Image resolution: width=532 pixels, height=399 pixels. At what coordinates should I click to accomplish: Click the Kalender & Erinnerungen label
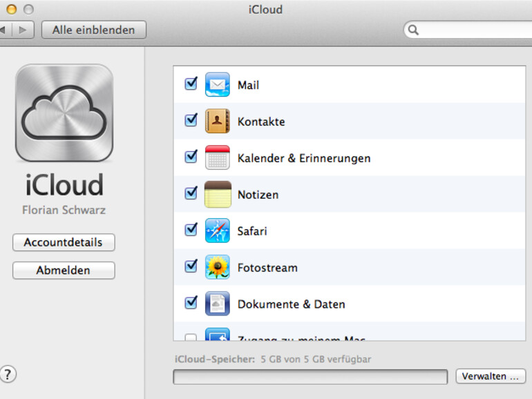[304, 158]
